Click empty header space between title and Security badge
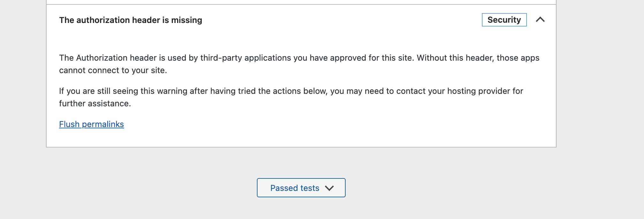This screenshot has height=219, width=644. pyautogui.click(x=341, y=20)
